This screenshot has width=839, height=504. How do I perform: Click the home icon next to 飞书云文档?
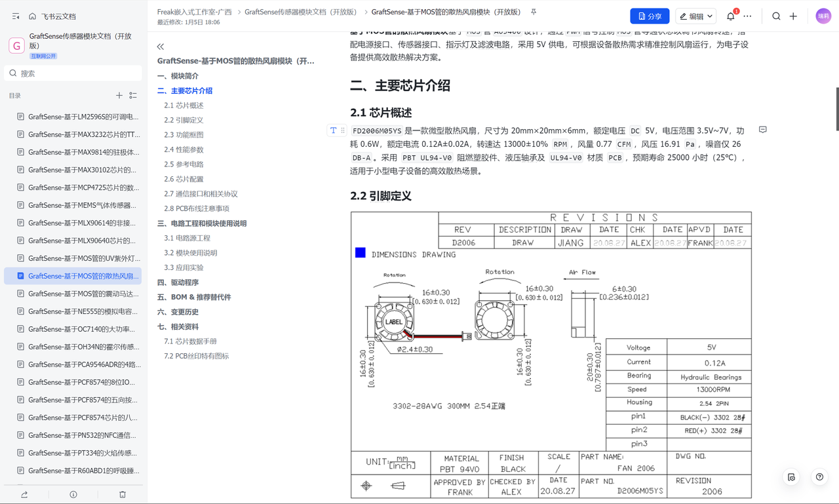[32, 16]
